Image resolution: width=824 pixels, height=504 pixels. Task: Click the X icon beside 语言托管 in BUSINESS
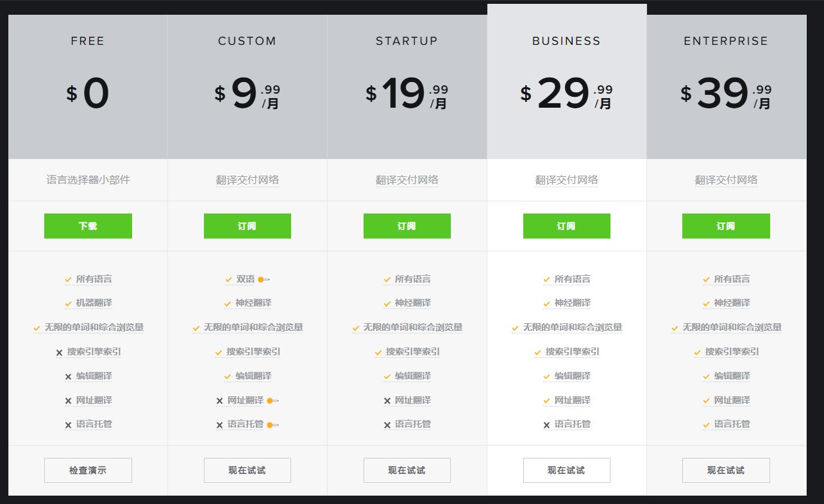pos(546,424)
